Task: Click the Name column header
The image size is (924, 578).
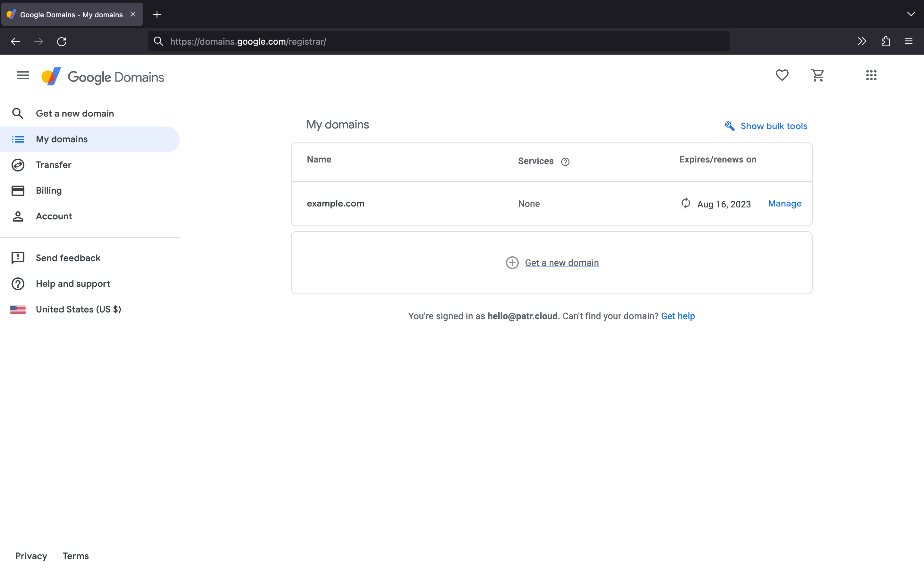Action: (x=319, y=159)
